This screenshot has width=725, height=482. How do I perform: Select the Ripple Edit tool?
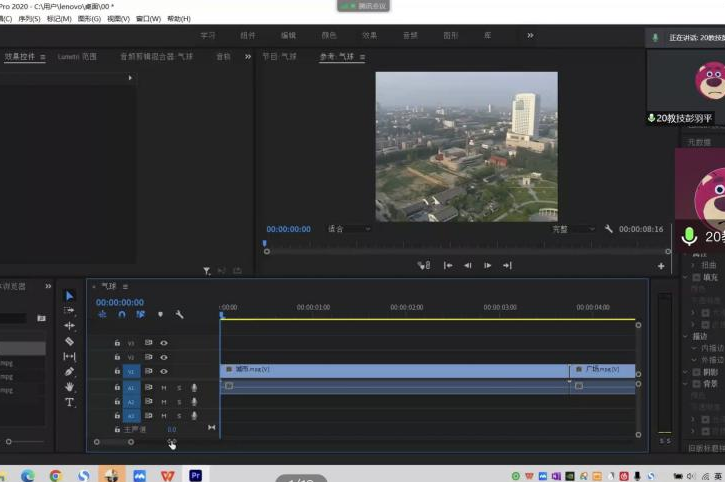(x=70, y=326)
